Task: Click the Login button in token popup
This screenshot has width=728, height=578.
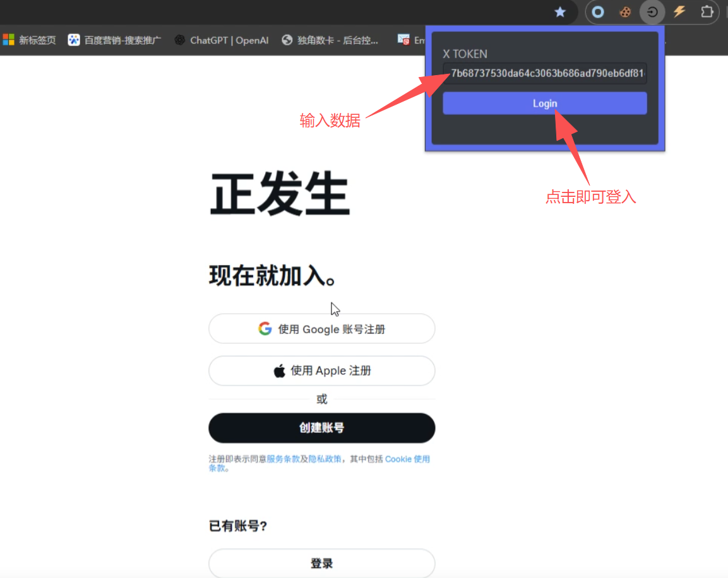Action: coord(545,103)
